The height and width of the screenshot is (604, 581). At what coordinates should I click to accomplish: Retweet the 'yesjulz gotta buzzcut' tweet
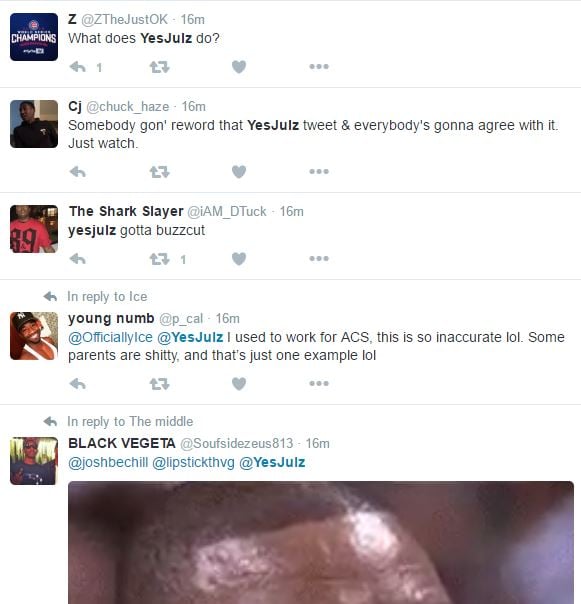160,259
